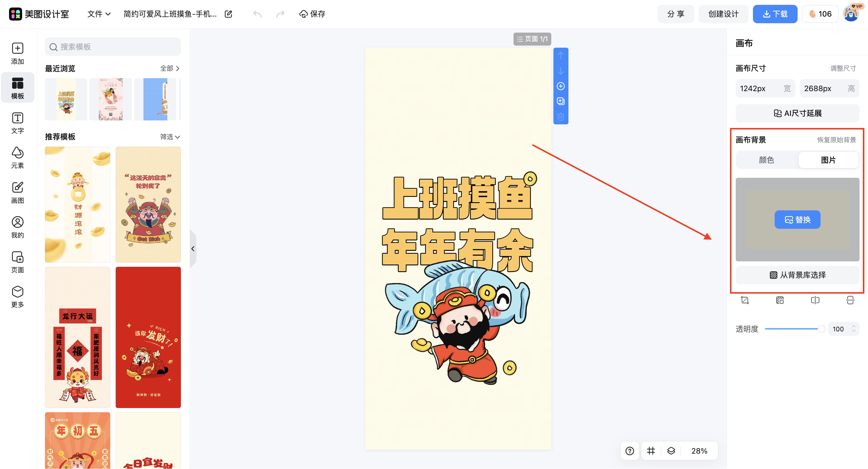Click the crop background icon
Image resolution: width=868 pixels, height=469 pixels.
pyautogui.click(x=745, y=300)
